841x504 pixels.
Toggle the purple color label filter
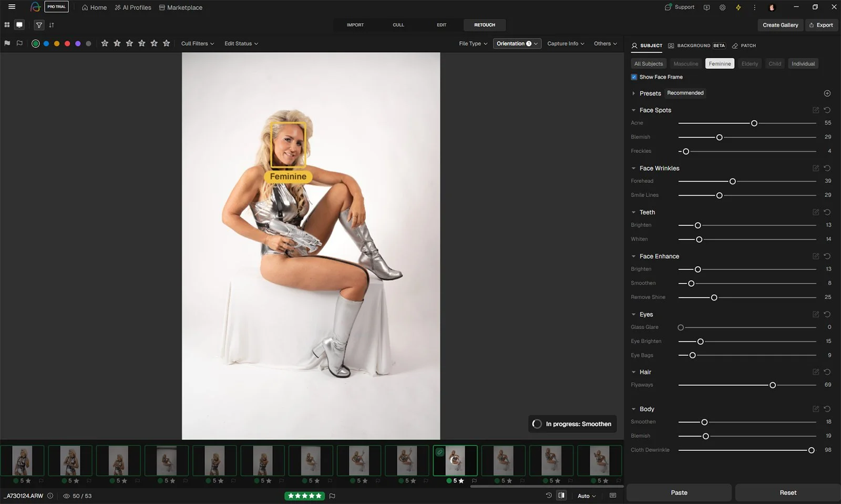tap(78, 44)
